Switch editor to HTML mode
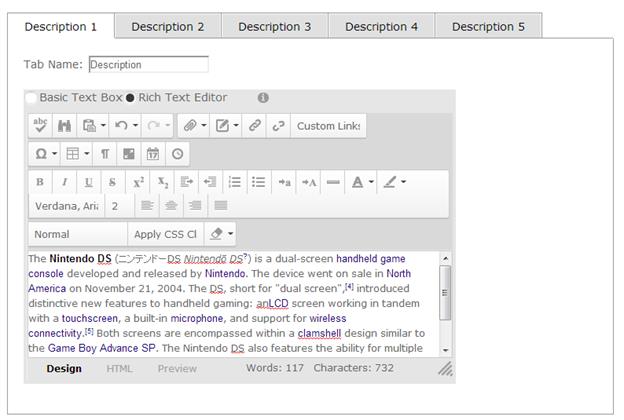Viewport: 624px width, 420px height. (119, 369)
